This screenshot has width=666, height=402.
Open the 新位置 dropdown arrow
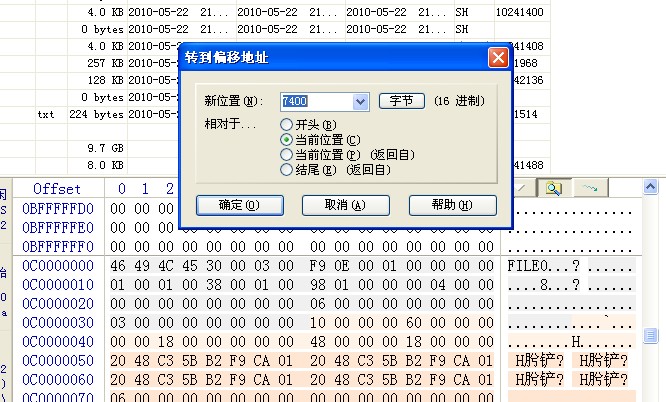(x=360, y=102)
